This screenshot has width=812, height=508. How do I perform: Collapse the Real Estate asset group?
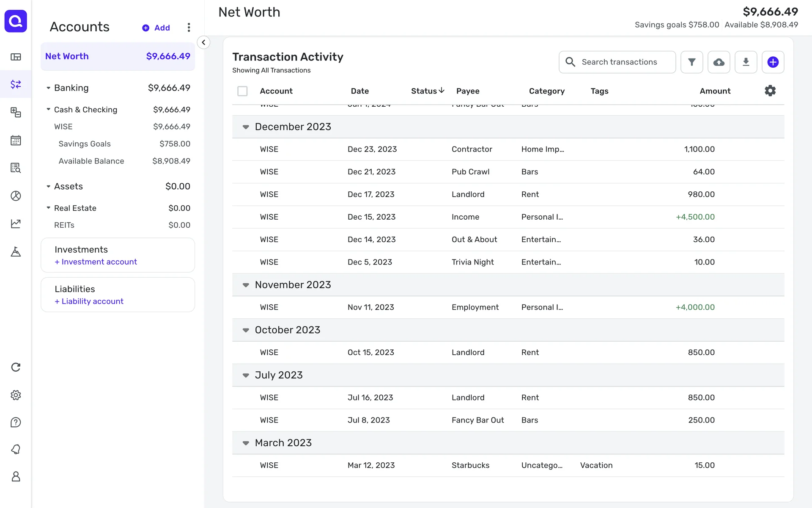pyautogui.click(x=48, y=208)
